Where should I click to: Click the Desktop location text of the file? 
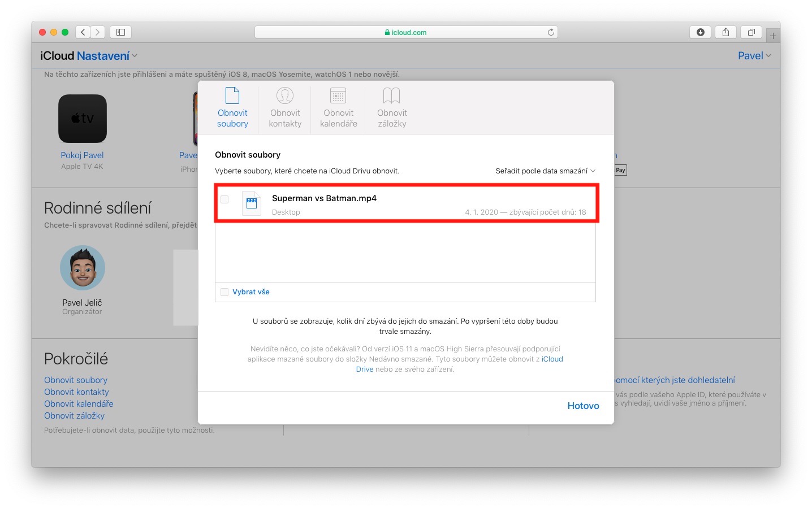[286, 212]
